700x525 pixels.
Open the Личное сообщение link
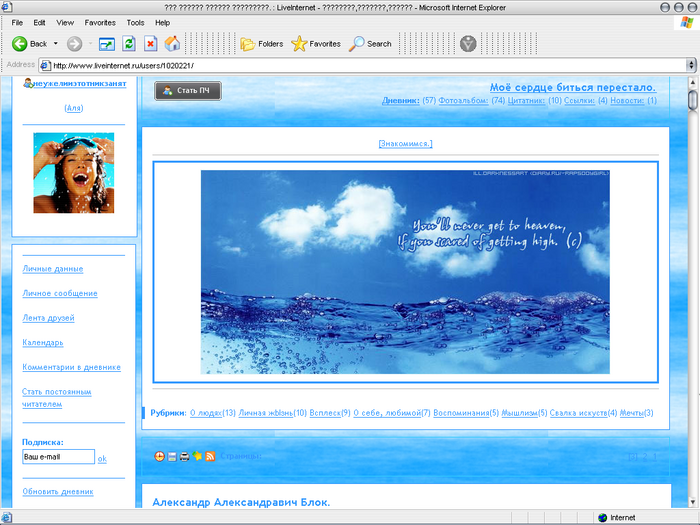point(60,293)
